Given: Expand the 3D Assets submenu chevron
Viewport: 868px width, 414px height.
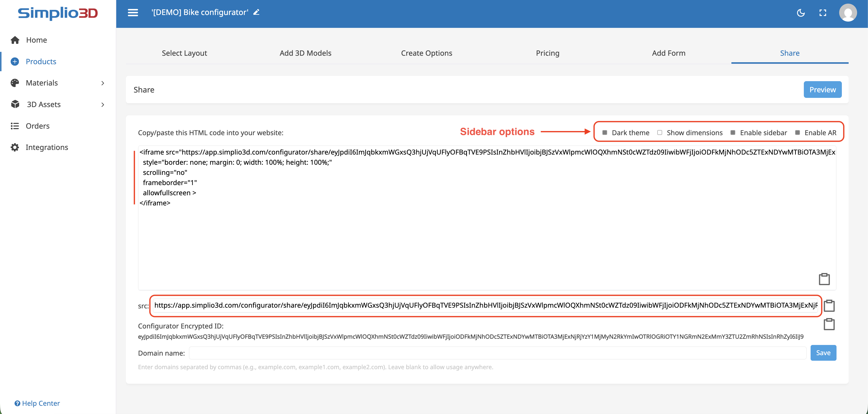Looking at the screenshot, I should 103,104.
